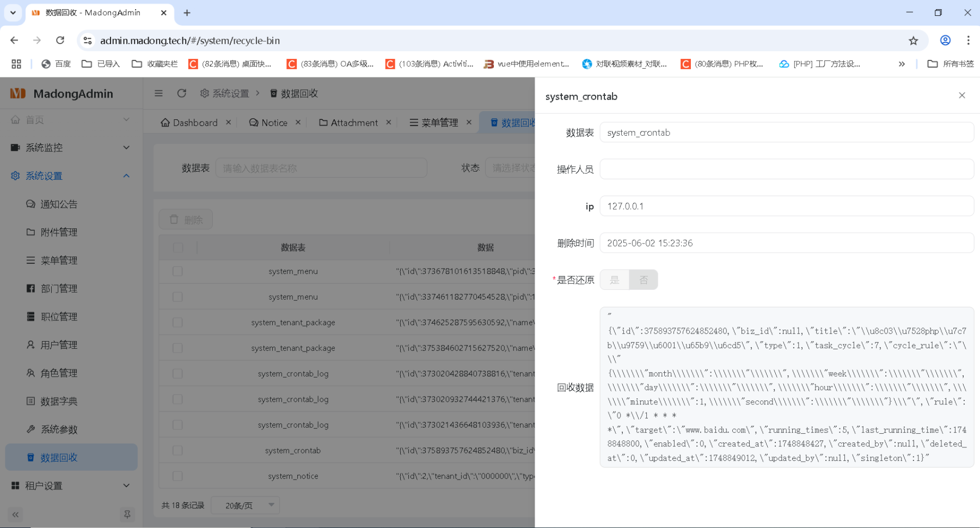Viewport: 980px width, 528px height.
Task: Check the first system_crontab_log row checkbox
Action: coord(177,373)
